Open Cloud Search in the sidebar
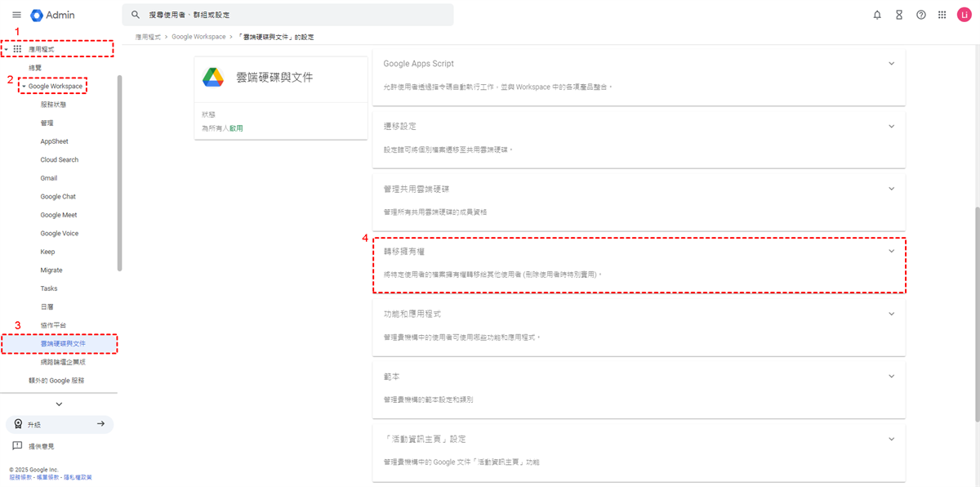 point(60,159)
